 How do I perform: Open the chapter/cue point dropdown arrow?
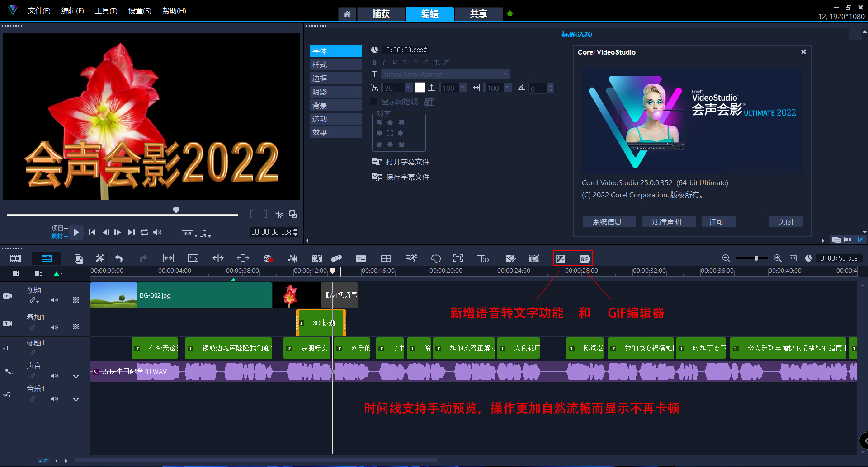[x=61, y=274]
